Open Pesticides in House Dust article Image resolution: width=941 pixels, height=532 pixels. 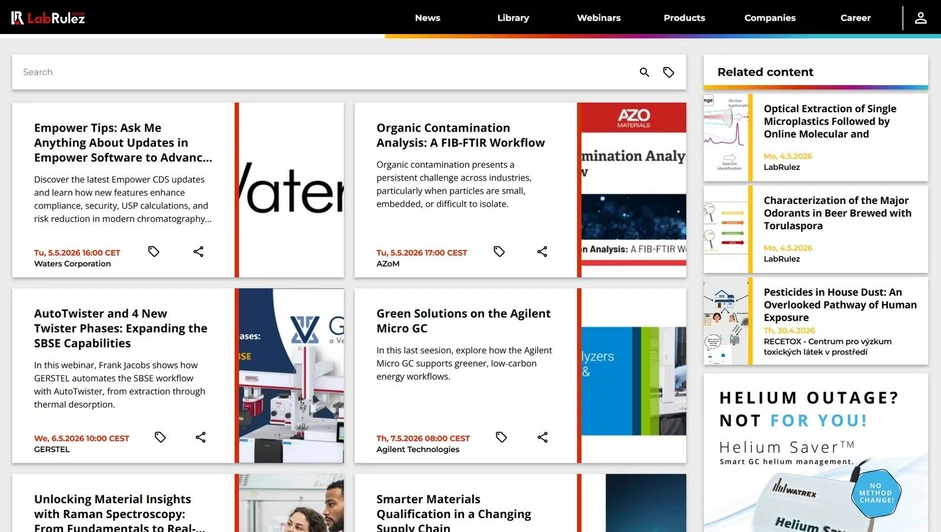(x=840, y=305)
